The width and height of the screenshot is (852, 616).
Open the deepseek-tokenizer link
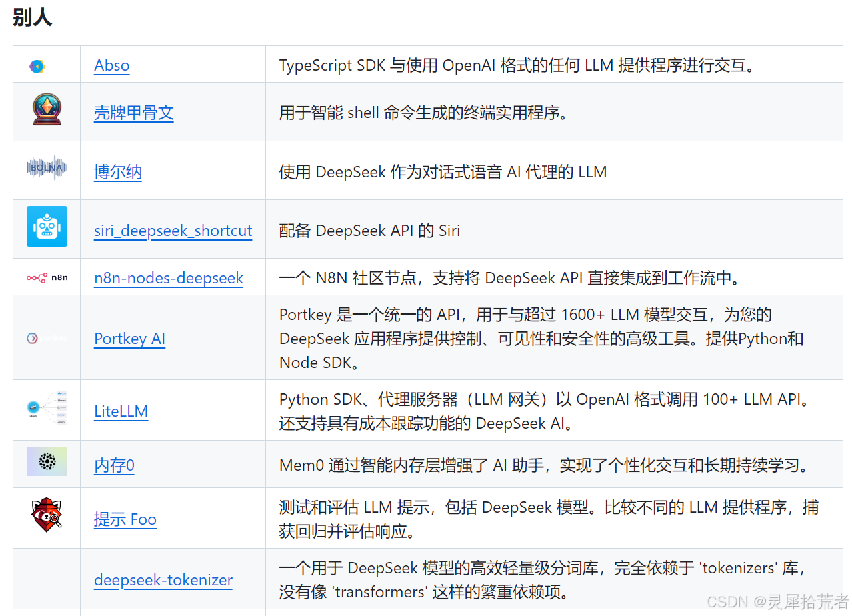[163, 580]
